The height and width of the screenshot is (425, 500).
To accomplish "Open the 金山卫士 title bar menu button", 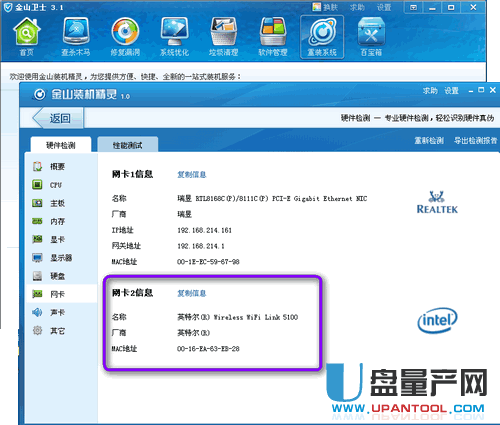I will pyautogui.click(x=413, y=7).
